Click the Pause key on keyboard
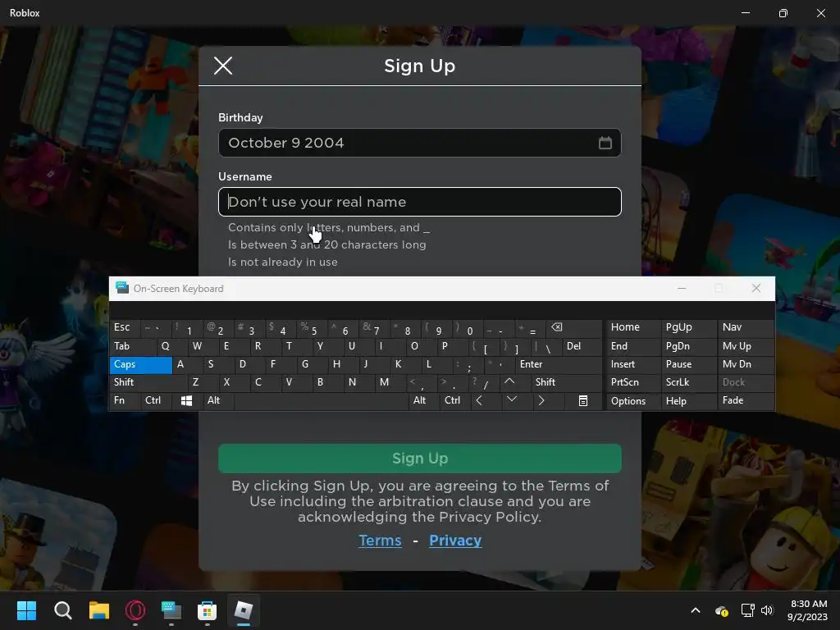The width and height of the screenshot is (840, 630). pyautogui.click(x=688, y=364)
